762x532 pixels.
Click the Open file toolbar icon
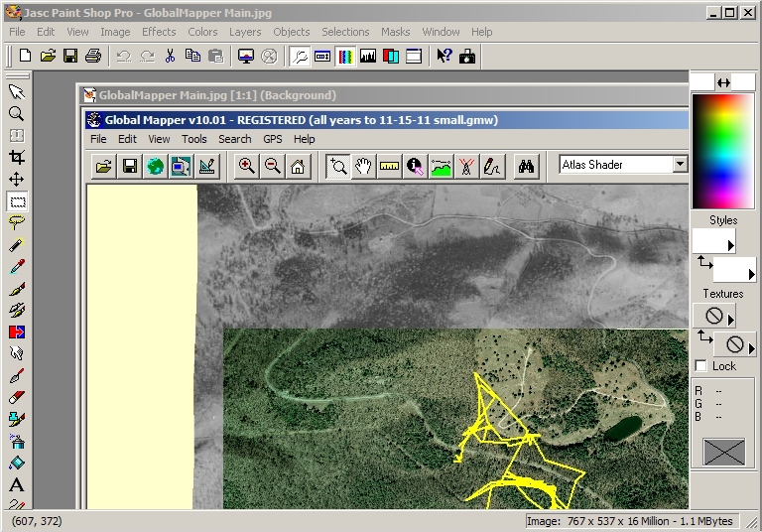tap(48, 56)
